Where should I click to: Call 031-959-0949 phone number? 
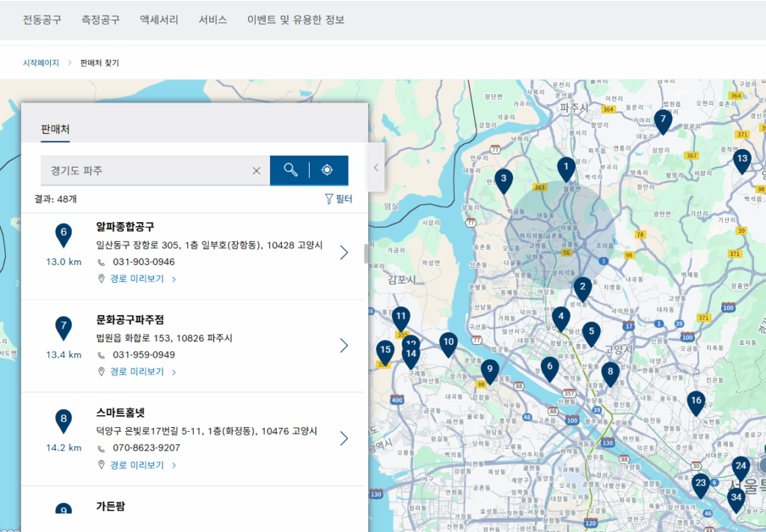(144, 355)
